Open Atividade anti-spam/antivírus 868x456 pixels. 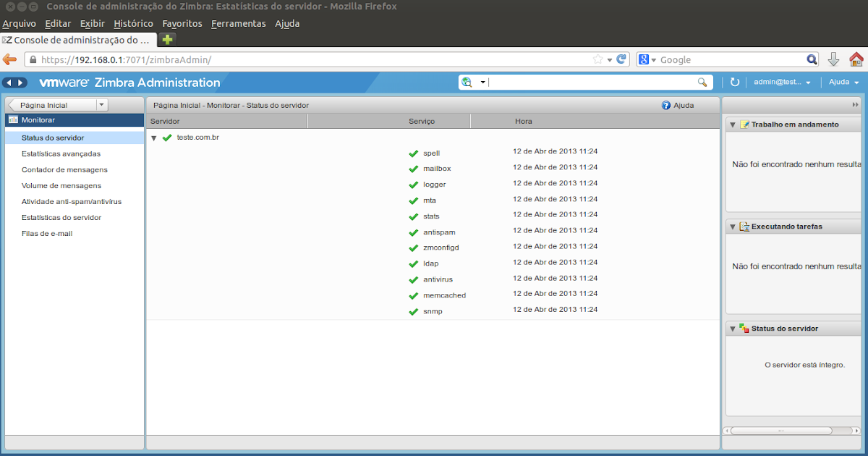point(72,201)
